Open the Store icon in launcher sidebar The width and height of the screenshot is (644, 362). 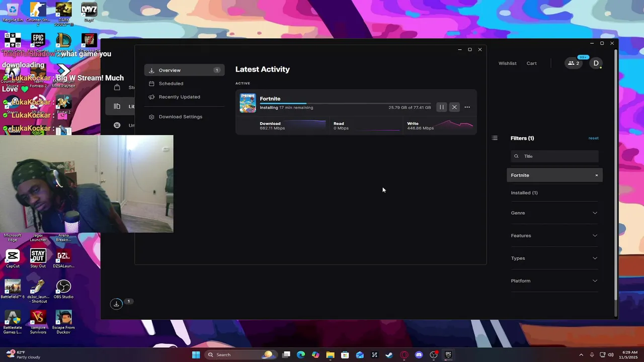tap(117, 87)
